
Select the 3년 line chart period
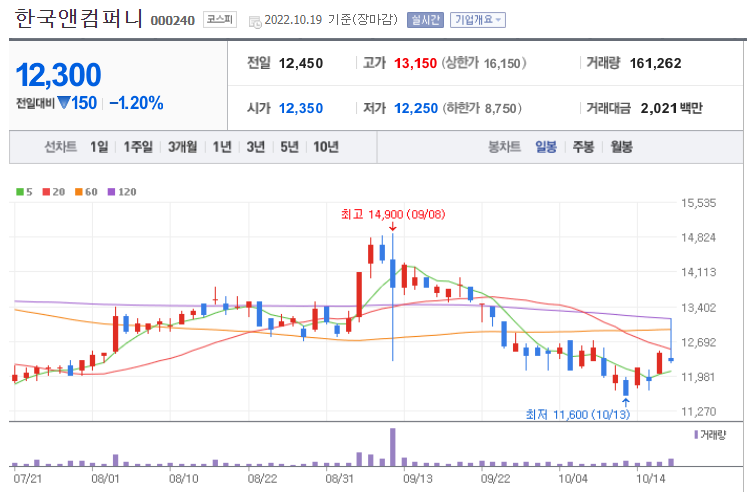(256, 147)
